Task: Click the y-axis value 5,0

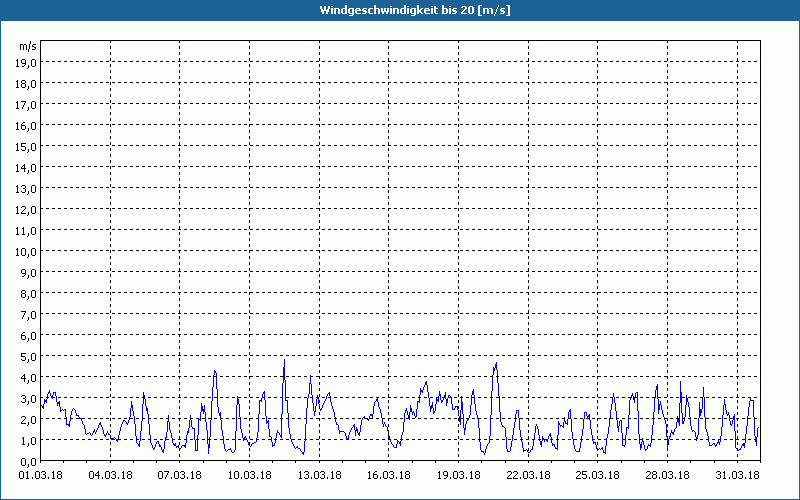Action: (28, 357)
